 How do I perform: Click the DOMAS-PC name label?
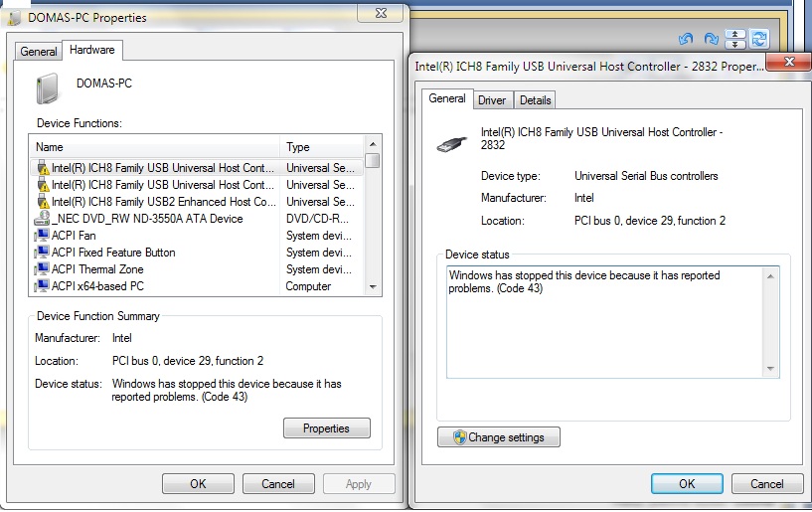tap(104, 83)
